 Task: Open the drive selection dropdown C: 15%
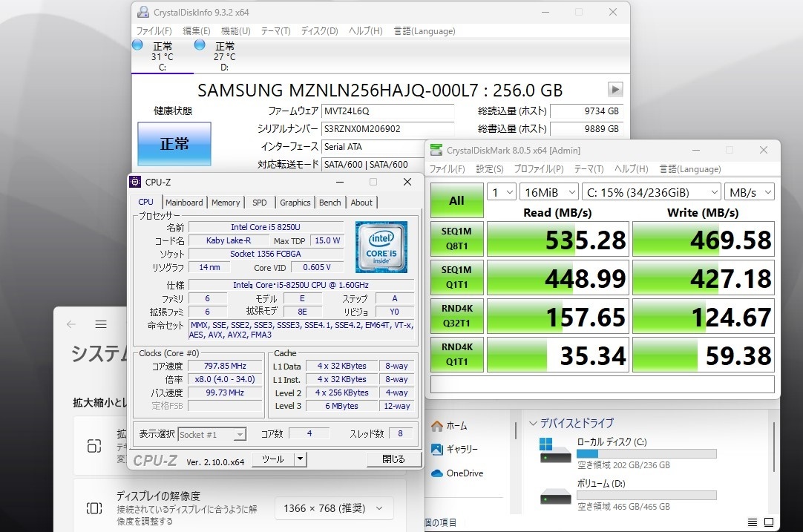(x=652, y=192)
